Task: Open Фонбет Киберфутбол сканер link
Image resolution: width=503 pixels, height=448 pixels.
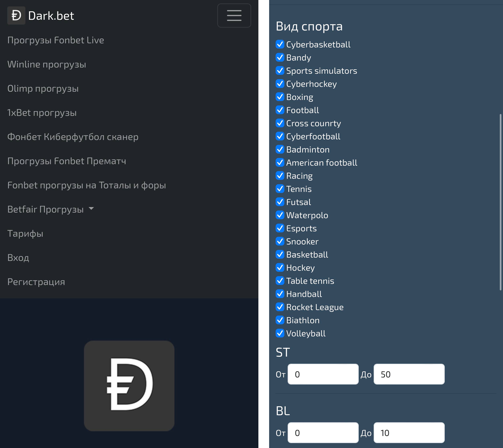Action: click(x=73, y=137)
